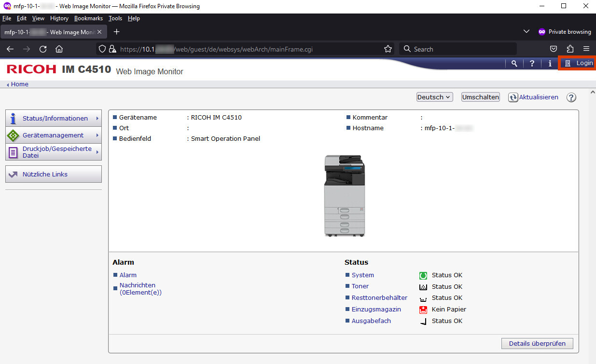Open the File menu in Firefox
The image size is (596, 364).
tap(7, 18)
